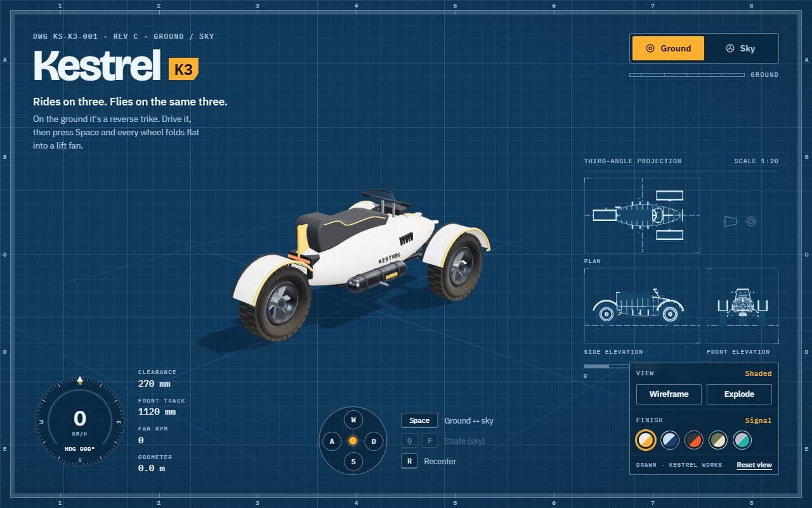Image resolution: width=812 pixels, height=508 pixels.
Task: Select the white and orange Signal finish
Action: 646,440
